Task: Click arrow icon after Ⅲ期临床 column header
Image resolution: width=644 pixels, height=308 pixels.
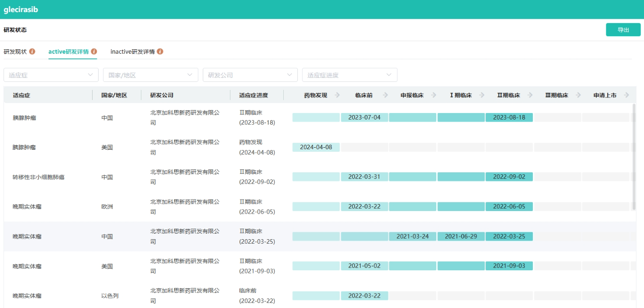Action: [x=579, y=95]
